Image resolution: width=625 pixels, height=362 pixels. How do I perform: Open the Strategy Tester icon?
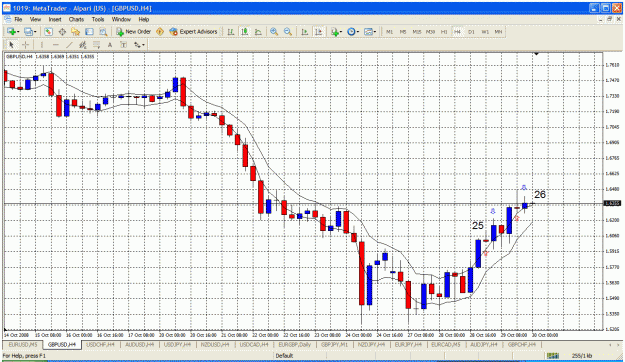click(x=103, y=31)
